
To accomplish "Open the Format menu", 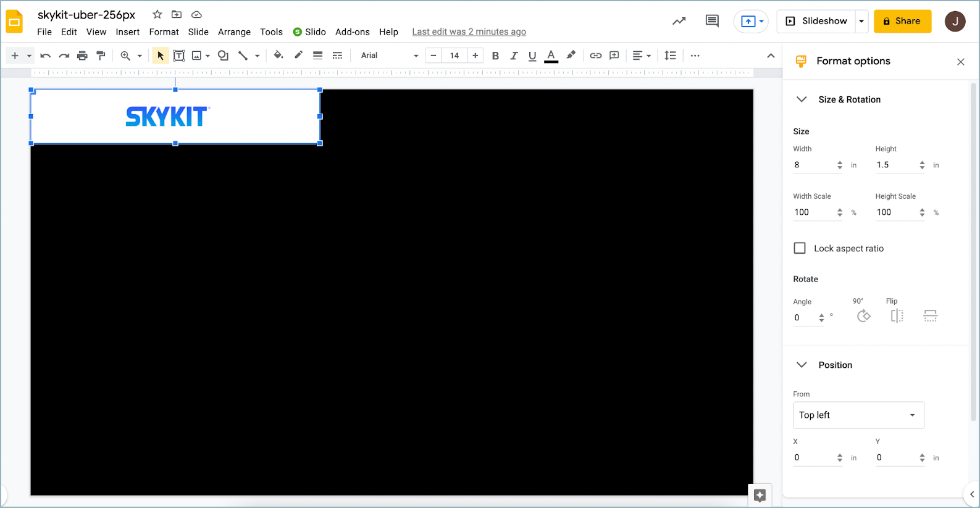I will pyautogui.click(x=164, y=31).
